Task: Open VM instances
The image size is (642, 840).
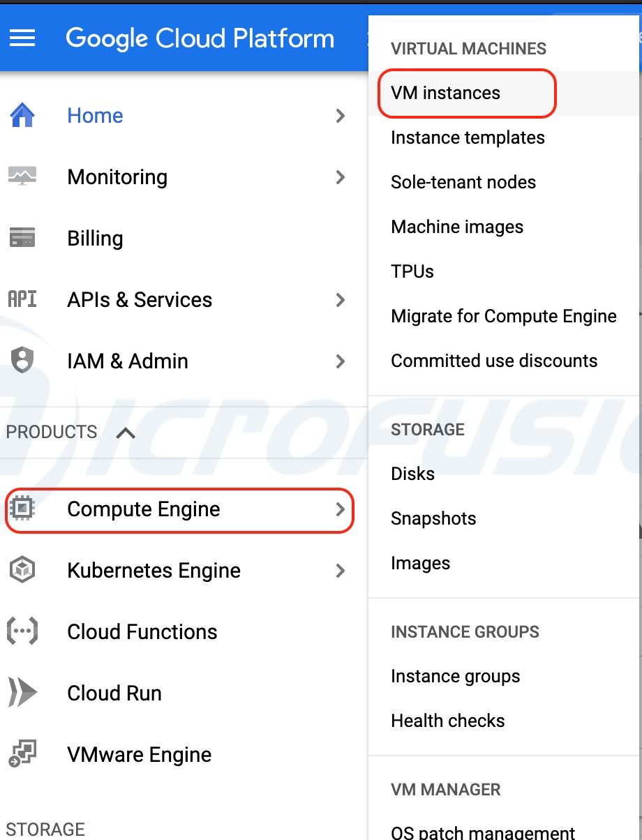Action: click(x=445, y=92)
